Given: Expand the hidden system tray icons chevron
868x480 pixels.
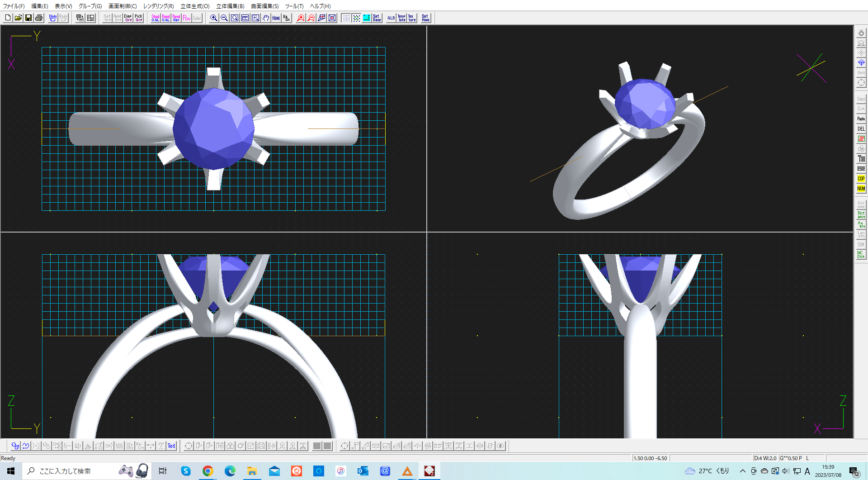Looking at the screenshot, I should (742, 471).
